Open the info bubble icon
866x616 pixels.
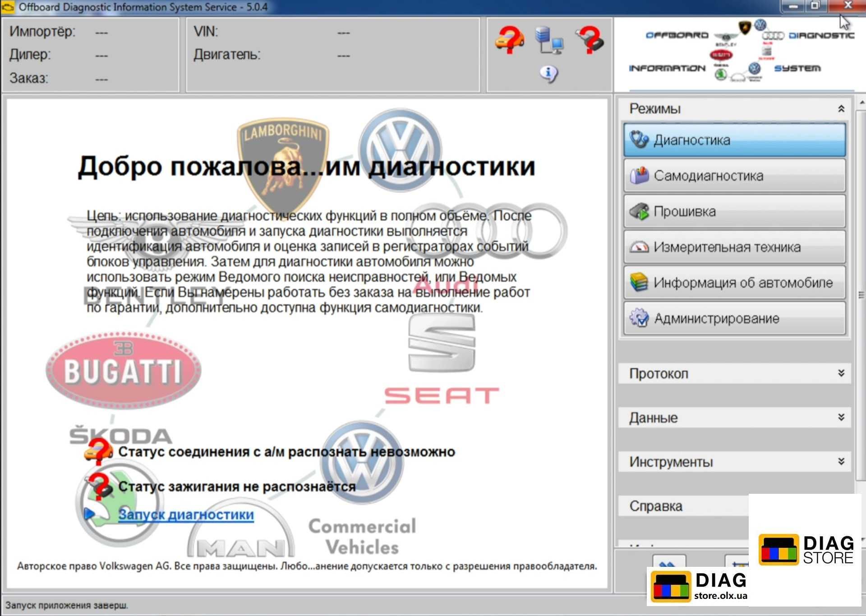(549, 73)
